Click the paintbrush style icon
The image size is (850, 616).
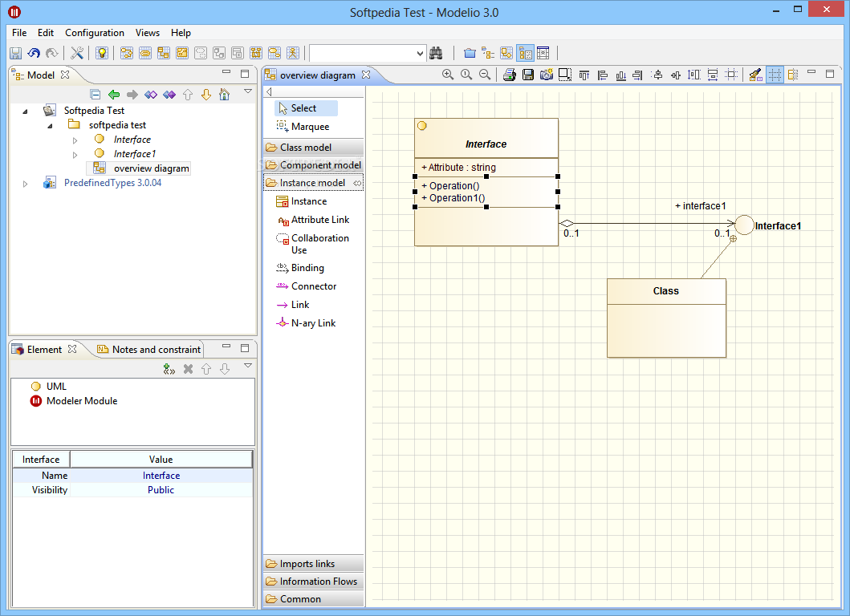(755, 75)
